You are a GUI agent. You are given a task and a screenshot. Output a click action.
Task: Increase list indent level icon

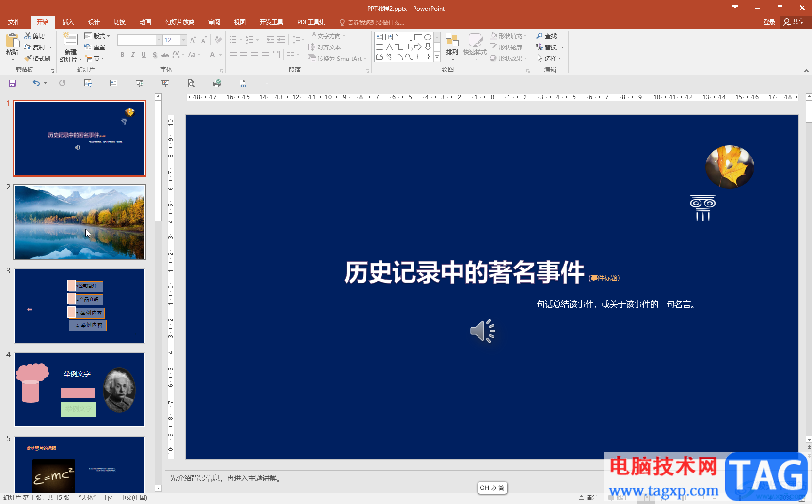(281, 40)
